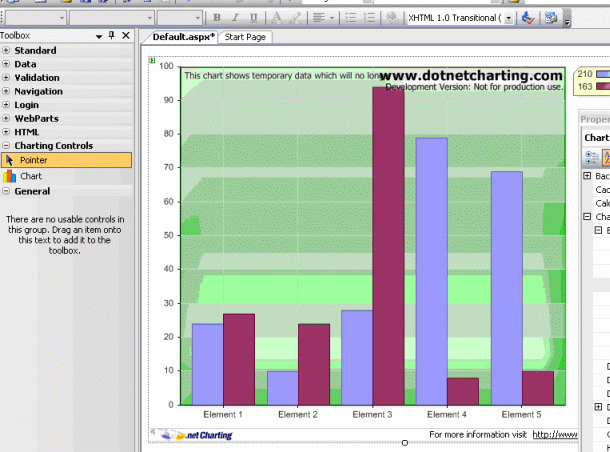Switch to the Default.aspx tab
This screenshot has height=452, width=610.
click(184, 37)
